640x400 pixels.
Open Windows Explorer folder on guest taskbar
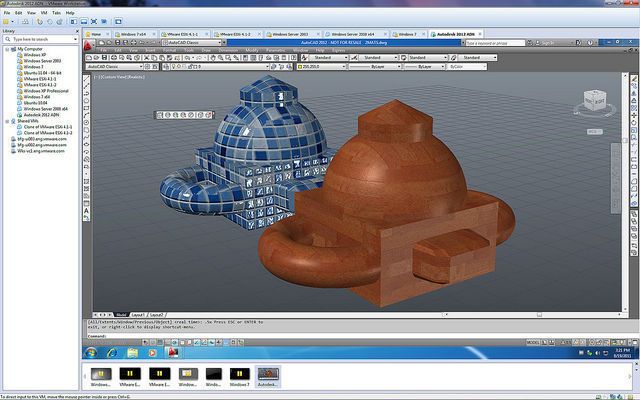tap(132, 353)
